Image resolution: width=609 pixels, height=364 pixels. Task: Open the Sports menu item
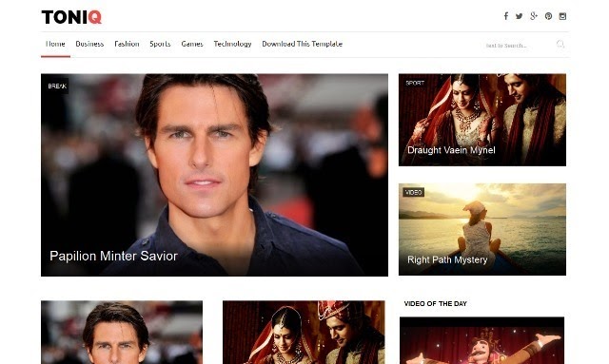[x=160, y=44]
